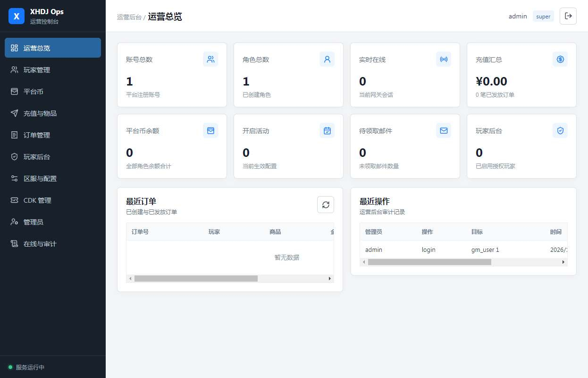Click the 已启用授权玩家 caption
The image size is (588, 378).
coord(496,166)
